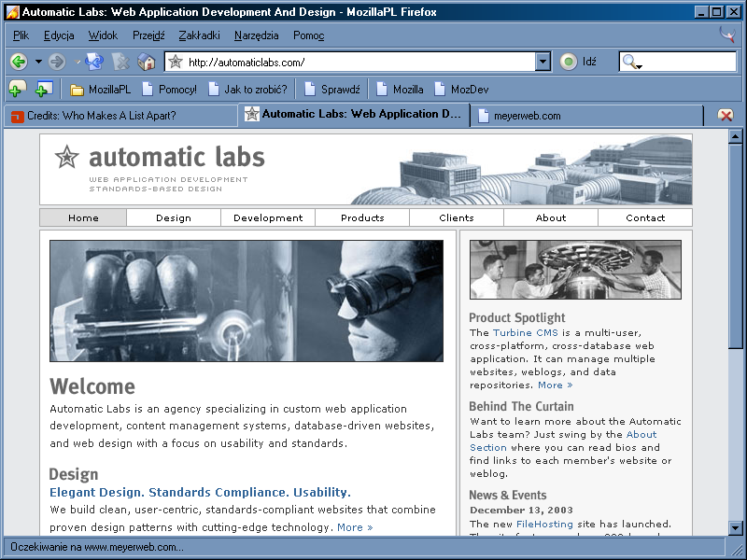
Task: Click the star favicon in the address bar
Action: (176, 62)
